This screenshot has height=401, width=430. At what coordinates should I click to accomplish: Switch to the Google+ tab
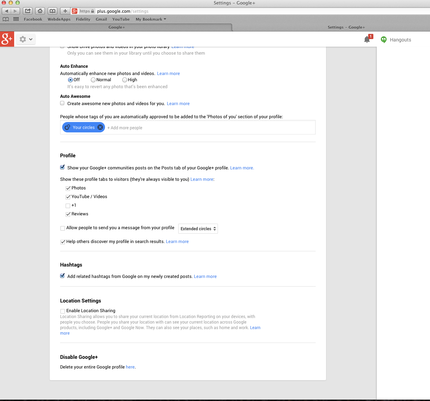[x=116, y=27]
